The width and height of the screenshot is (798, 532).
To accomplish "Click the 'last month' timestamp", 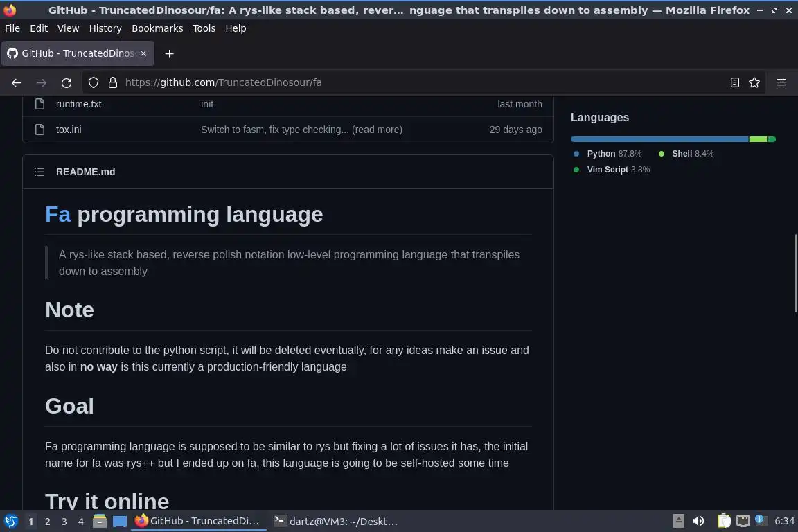I will [x=520, y=104].
